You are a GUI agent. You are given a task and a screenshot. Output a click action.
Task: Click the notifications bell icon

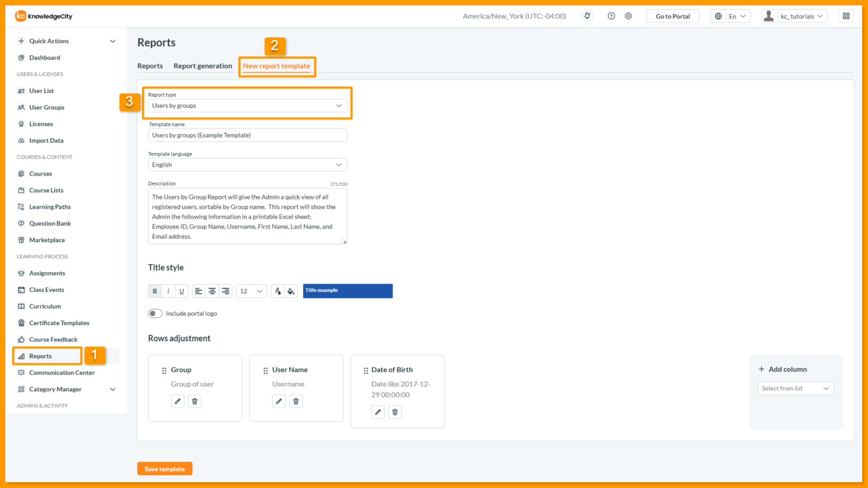[587, 16]
